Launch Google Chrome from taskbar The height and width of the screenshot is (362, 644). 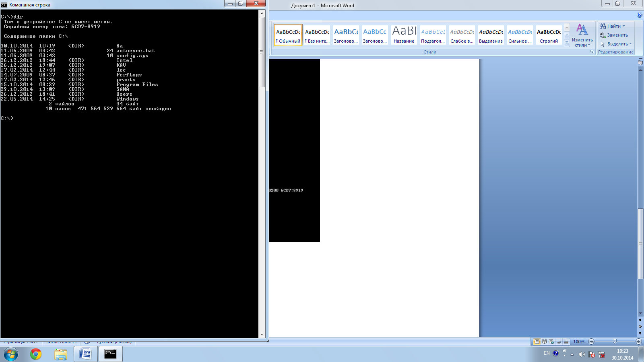pos(36,354)
